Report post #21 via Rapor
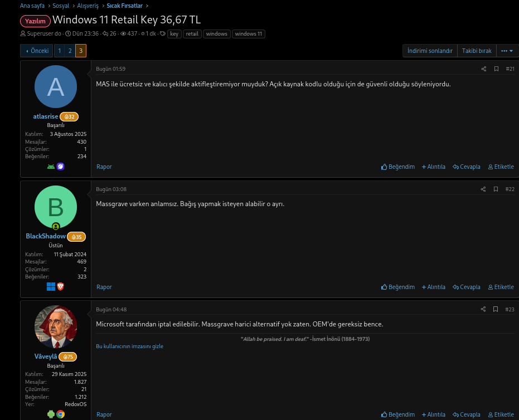The height and width of the screenshot is (420, 519). [x=104, y=167]
